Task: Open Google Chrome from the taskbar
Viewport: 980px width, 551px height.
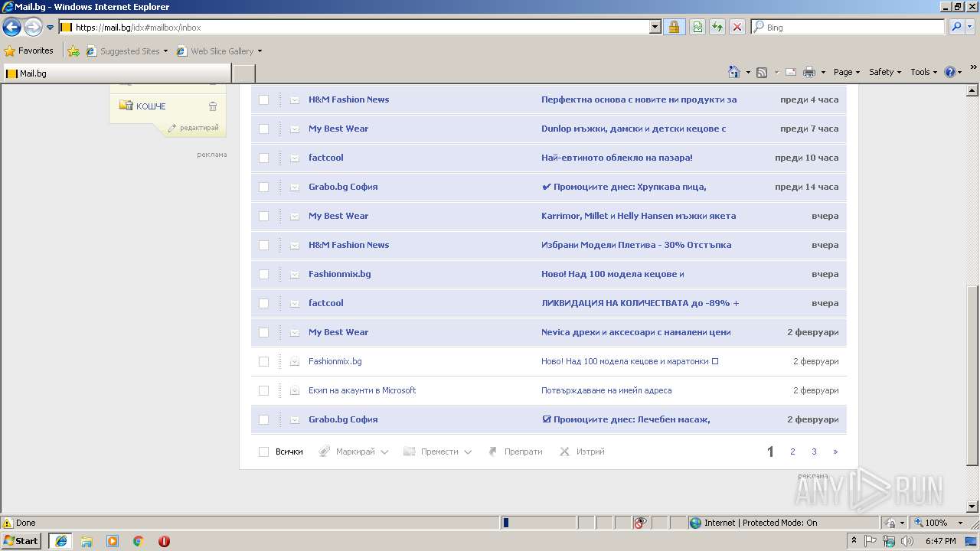Action: [x=139, y=541]
